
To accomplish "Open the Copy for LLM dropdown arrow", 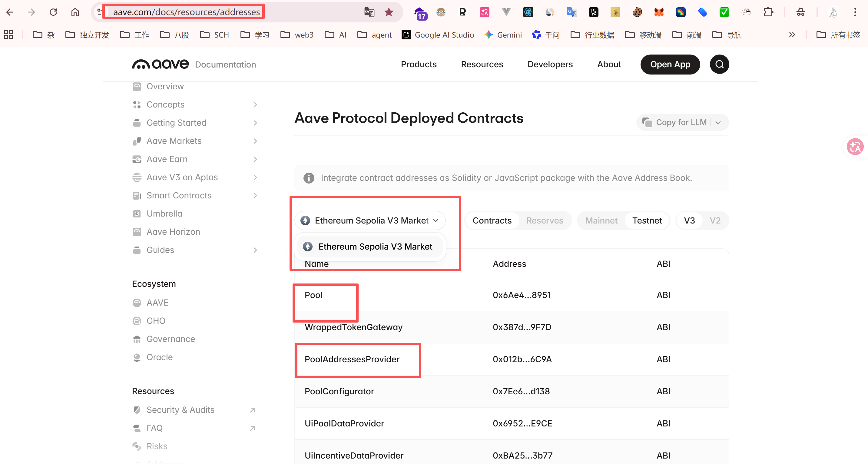I will tap(718, 123).
